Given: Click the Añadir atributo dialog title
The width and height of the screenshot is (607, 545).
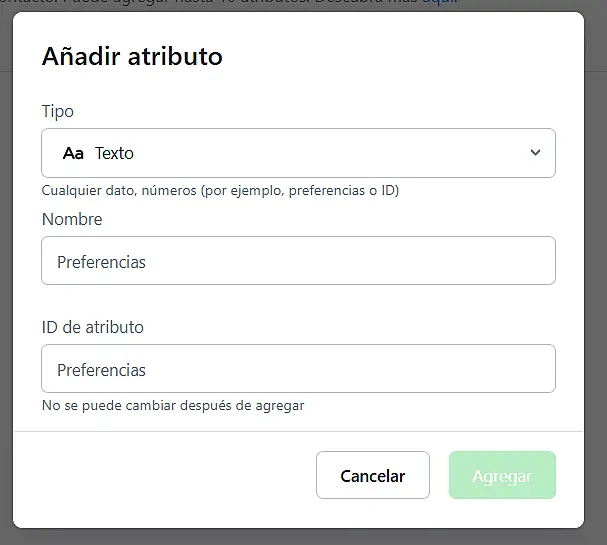Looking at the screenshot, I should tap(132, 57).
